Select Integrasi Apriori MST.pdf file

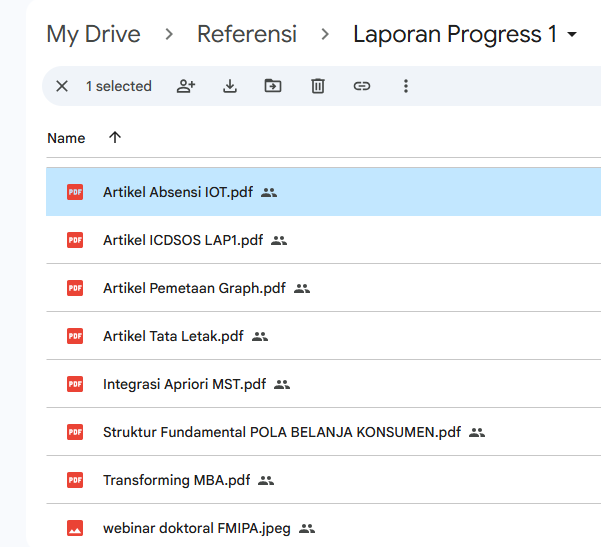[x=184, y=384]
